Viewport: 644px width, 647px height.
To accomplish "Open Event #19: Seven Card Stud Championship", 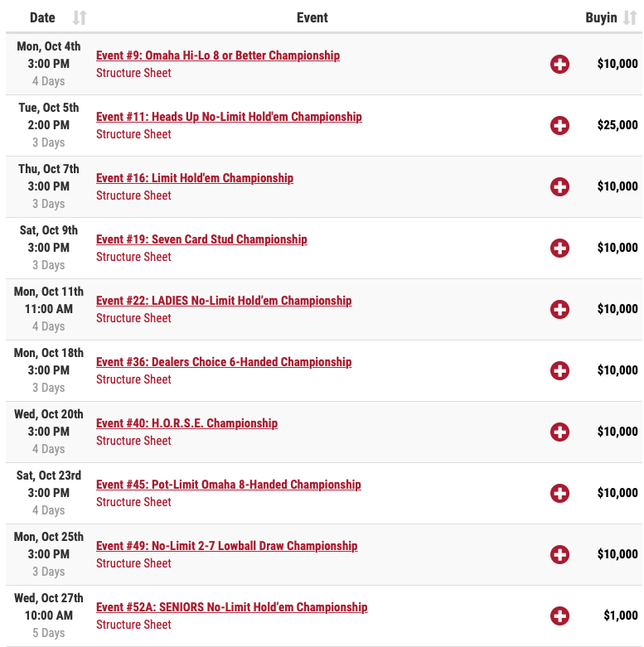I will (201, 239).
